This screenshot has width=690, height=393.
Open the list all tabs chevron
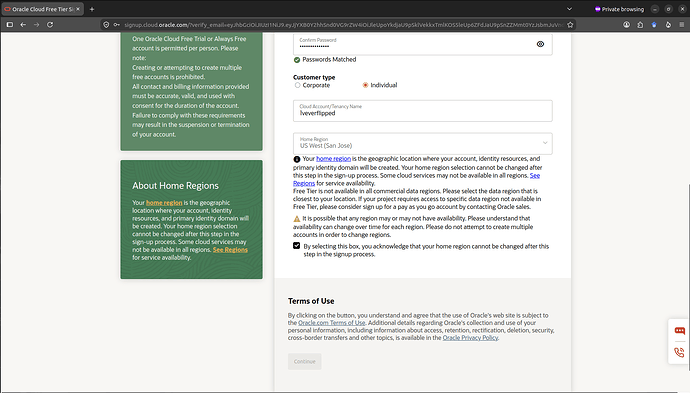[569, 9]
